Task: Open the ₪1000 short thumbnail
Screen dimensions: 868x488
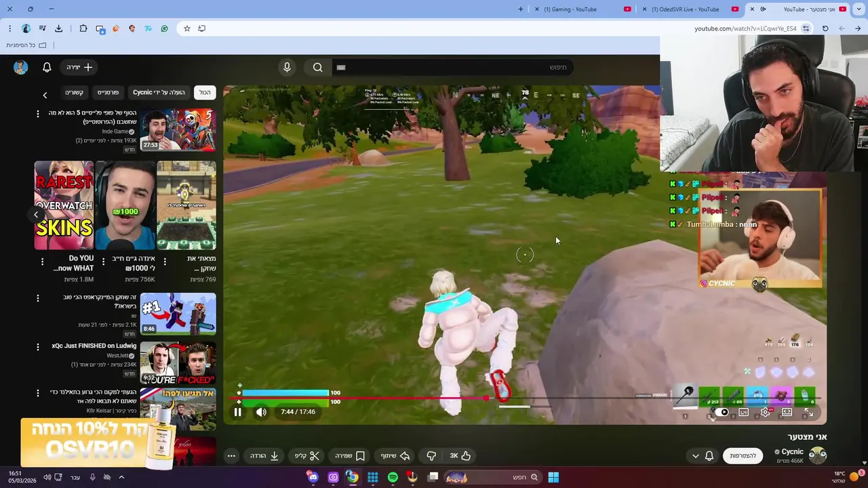Action: (125, 205)
